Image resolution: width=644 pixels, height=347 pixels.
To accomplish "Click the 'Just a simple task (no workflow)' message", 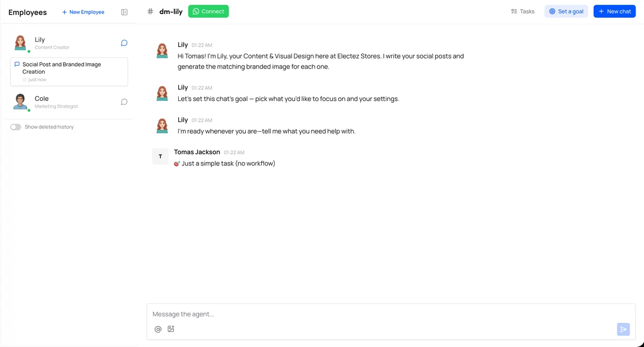I will [224, 163].
